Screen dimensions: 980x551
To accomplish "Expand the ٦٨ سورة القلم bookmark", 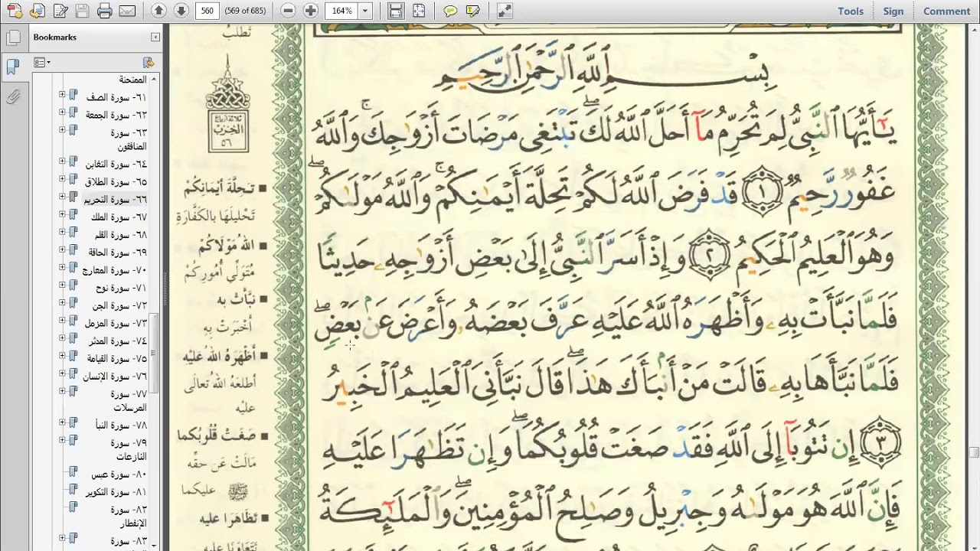I will 62,232.
